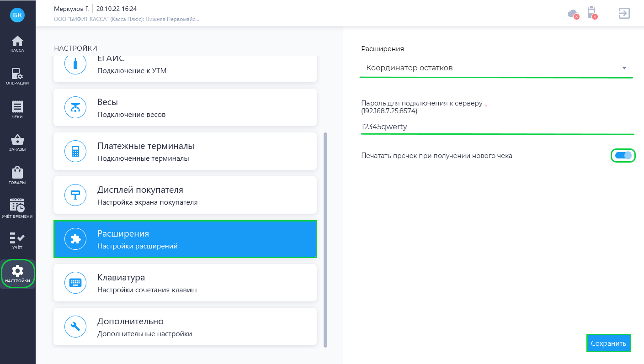Click the keyboard icon
The height and width of the screenshot is (364, 644).
75,283
